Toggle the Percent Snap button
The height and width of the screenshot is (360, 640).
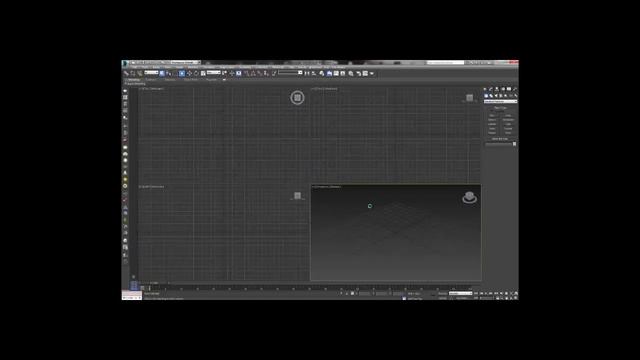tap(259, 73)
